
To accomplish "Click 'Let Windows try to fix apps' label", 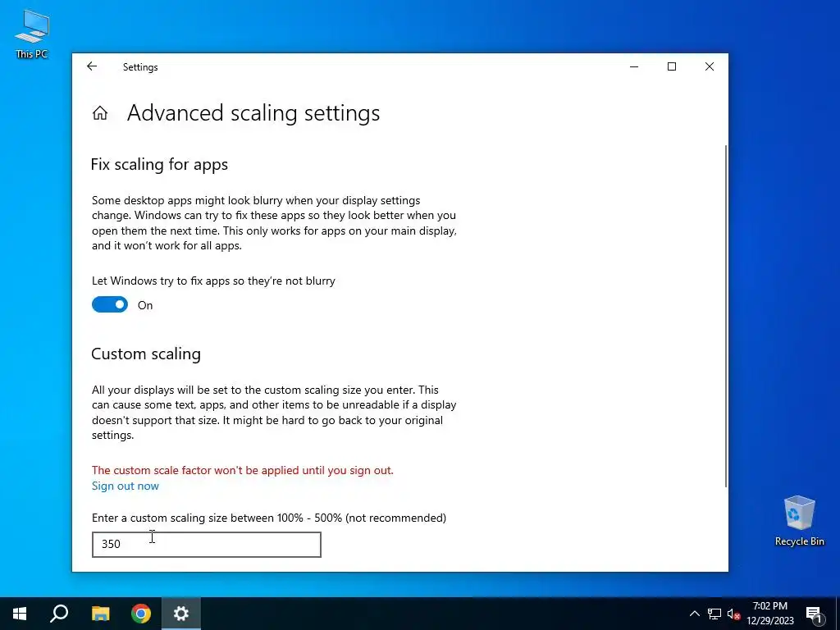I will click(213, 281).
